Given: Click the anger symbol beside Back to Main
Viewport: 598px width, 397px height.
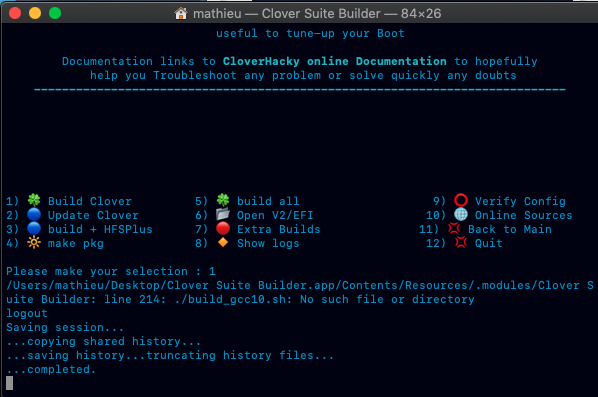Looking at the screenshot, I should click(454, 228).
